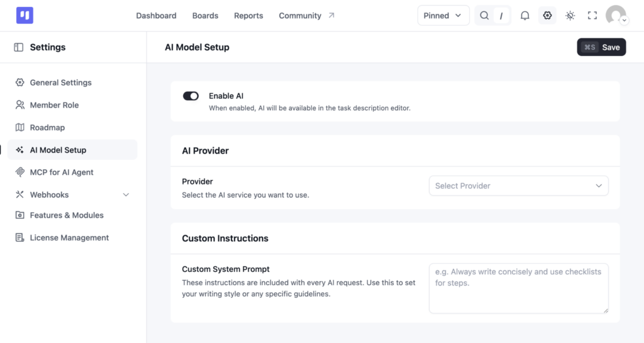Click the MCP for AI Agent icon

click(19, 172)
